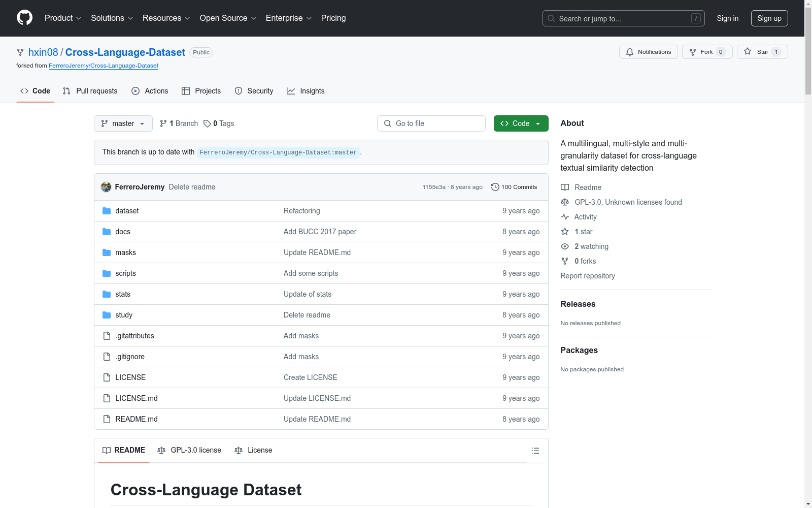Open the 'Create LICENSE' commit message
812x508 pixels.
pyautogui.click(x=310, y=377)
